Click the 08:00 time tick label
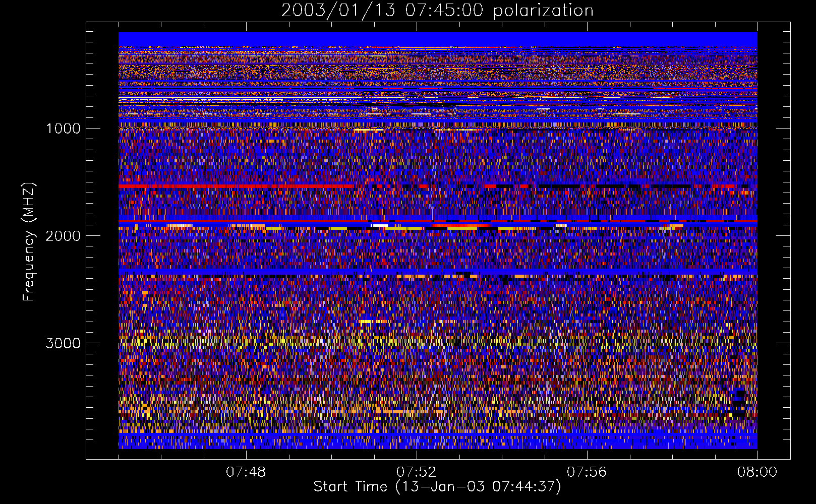Image resolution: width=816 pixels, height=504 pixels. 757,472
